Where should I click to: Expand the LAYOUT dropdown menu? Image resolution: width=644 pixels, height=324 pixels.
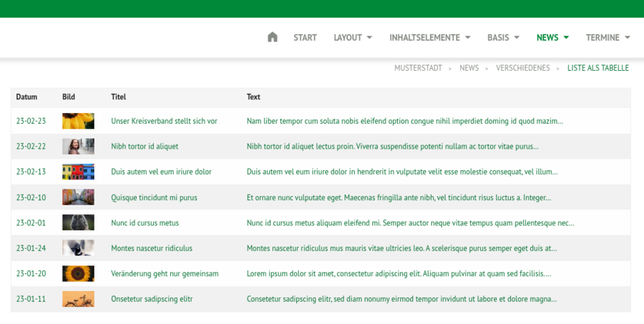(353, 37)
